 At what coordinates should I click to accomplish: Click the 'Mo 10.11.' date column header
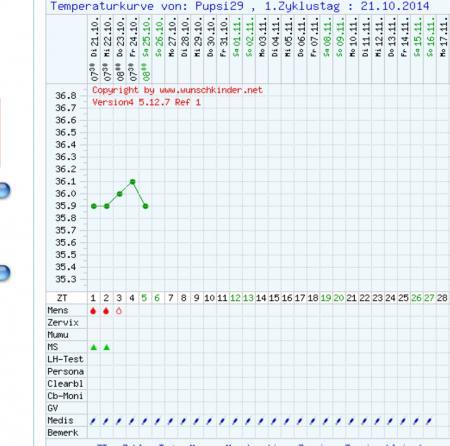353,37
